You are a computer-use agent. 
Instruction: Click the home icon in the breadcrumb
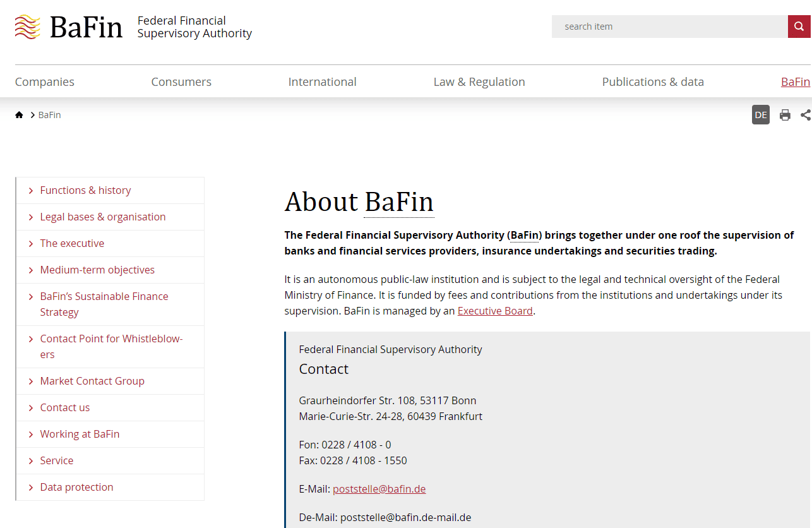[19, 115]
